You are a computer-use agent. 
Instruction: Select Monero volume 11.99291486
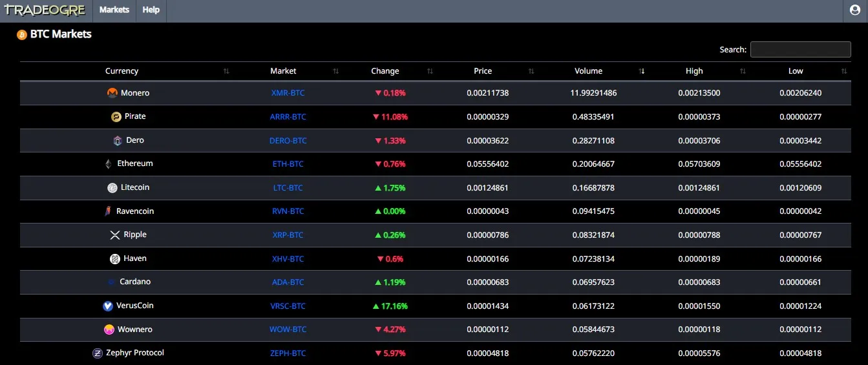coord(593,93)
